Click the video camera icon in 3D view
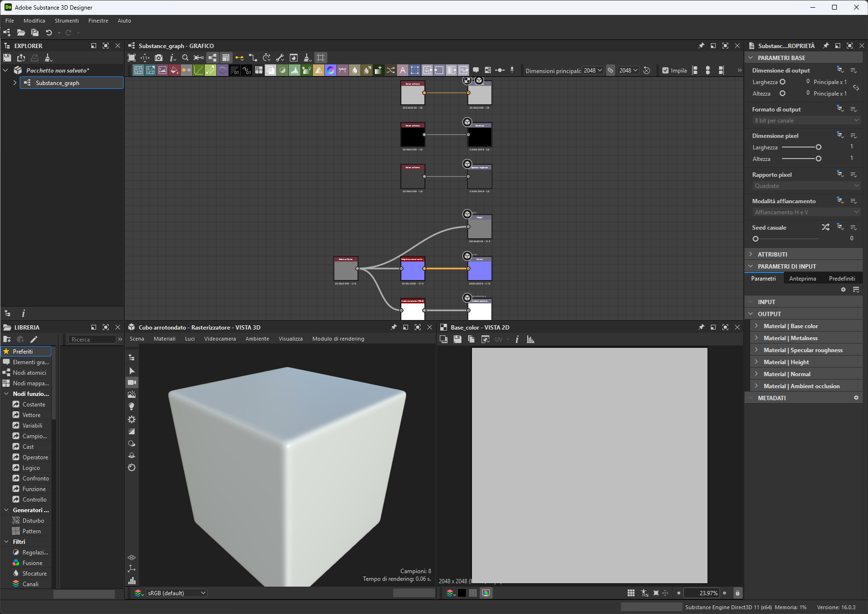Screen dimensions: 868x614 coord(132,382)
